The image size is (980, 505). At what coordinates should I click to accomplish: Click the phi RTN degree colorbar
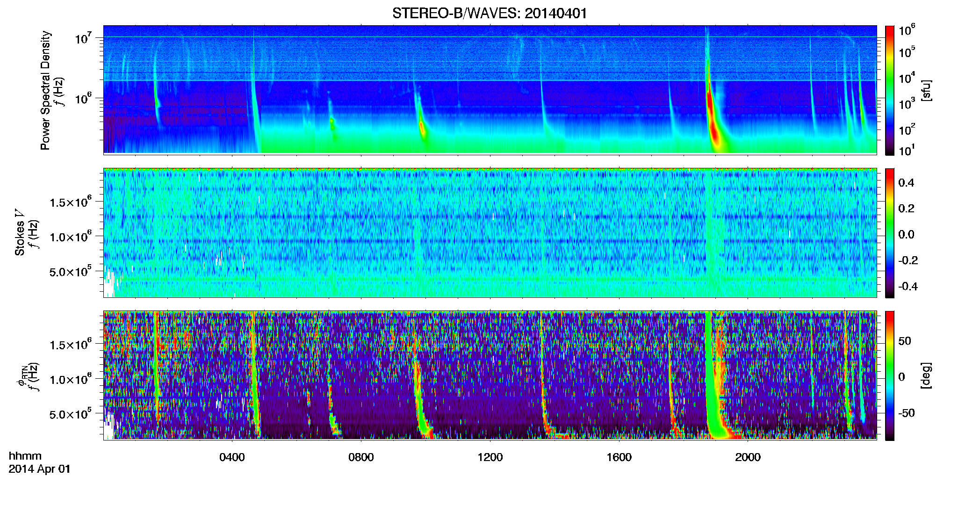point(890,375)
